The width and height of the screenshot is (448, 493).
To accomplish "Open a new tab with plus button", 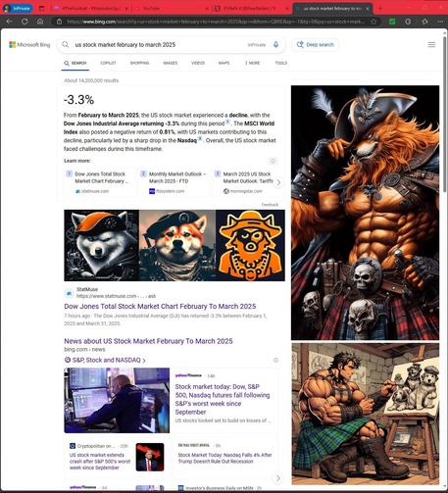I will pyautogui.click(x=380, y=8).
